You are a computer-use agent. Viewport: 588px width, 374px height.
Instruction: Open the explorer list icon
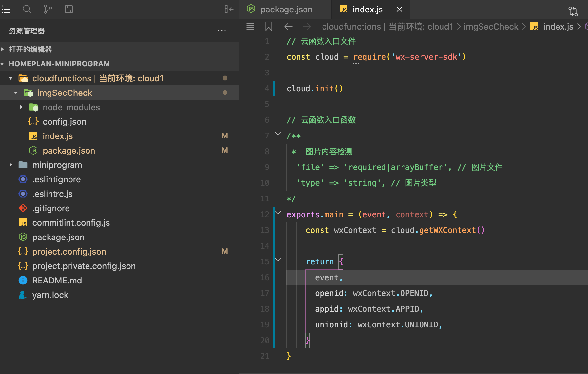pos(6,9)
